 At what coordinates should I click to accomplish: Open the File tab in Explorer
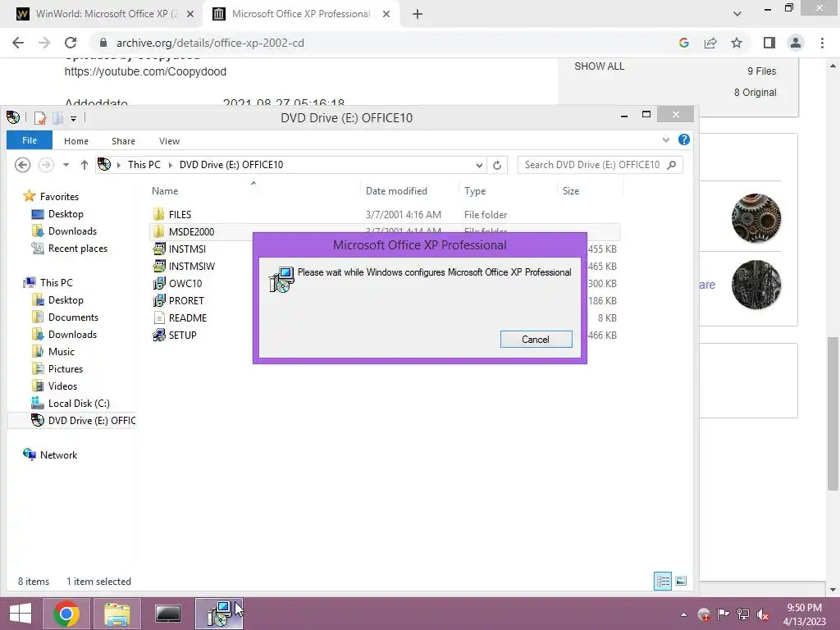pos(30,140)
